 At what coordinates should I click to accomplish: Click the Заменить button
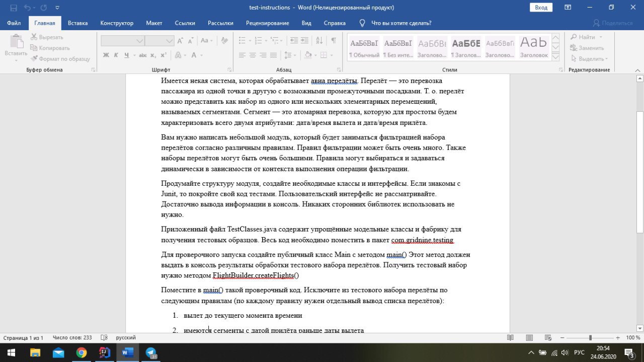pyautogui.click(x=587, y=48)
